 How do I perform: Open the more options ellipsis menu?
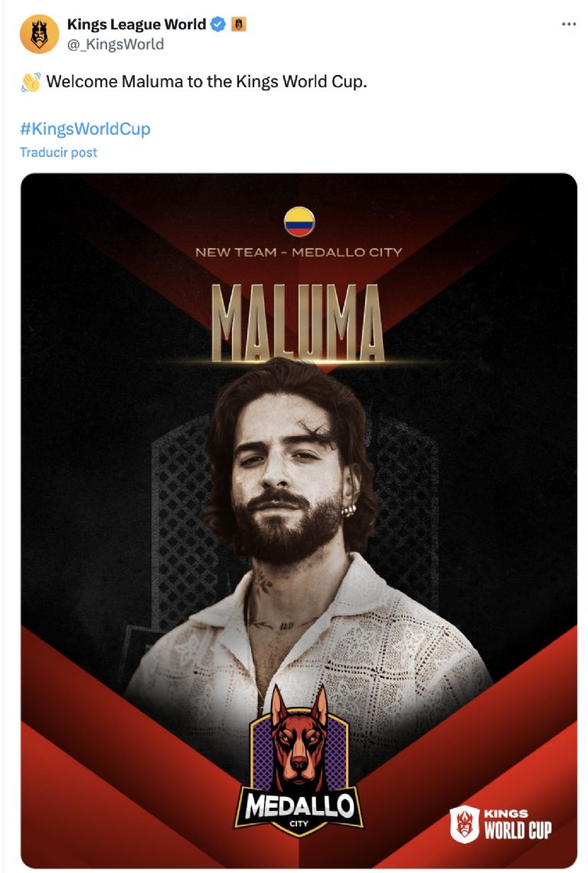pyautogui.click(x=568, y=24)
